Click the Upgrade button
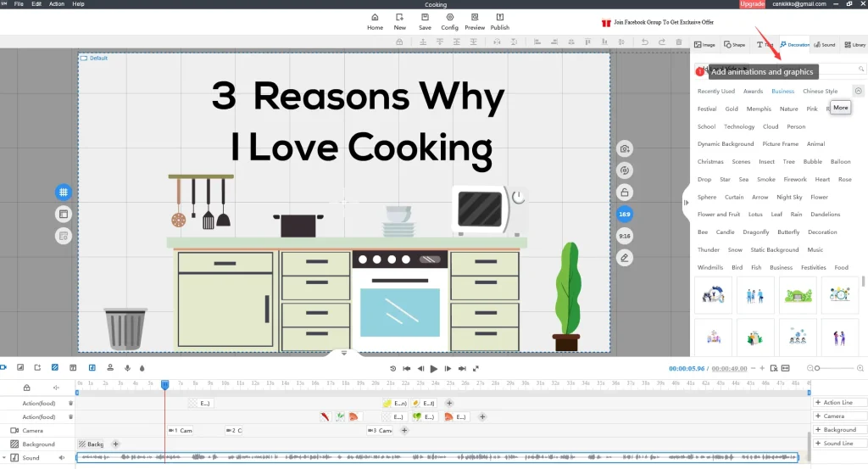 pyautogui.click(x=752, y=4)
